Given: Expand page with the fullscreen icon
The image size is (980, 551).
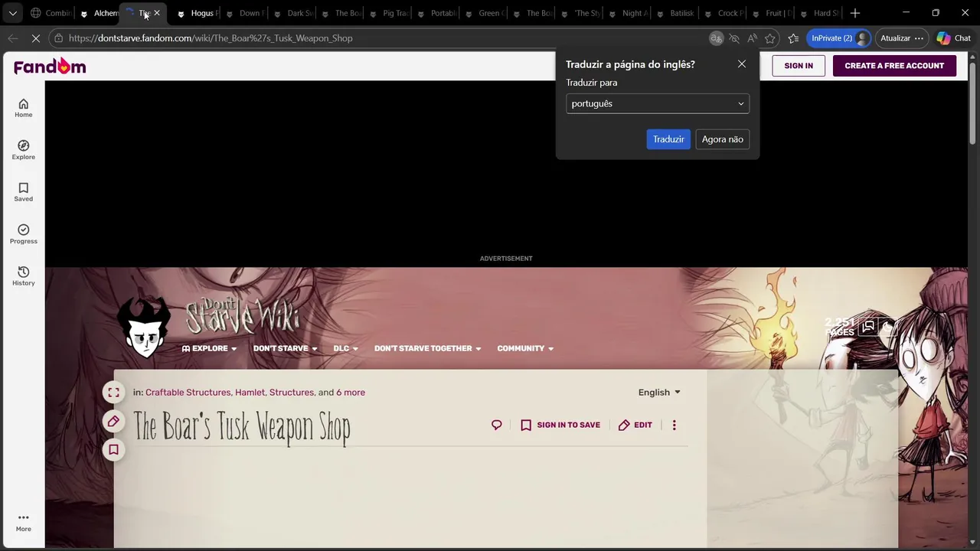Looking at the screenshot, I should 113,393.
